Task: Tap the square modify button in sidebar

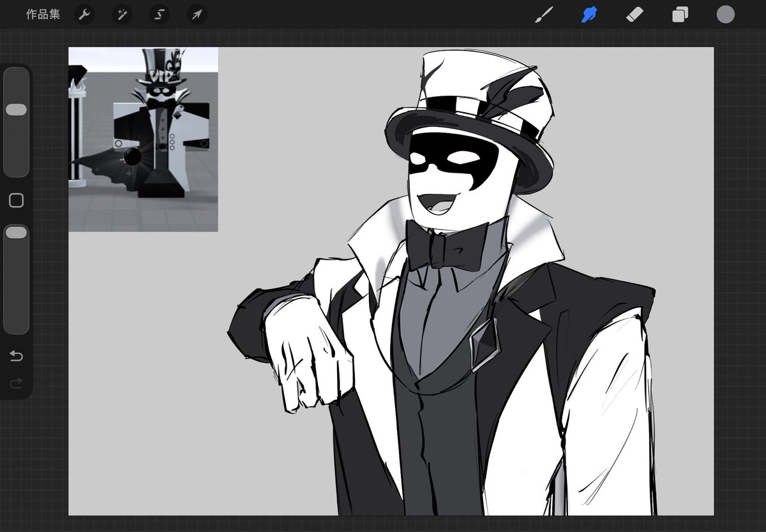Action: (17, 201)
